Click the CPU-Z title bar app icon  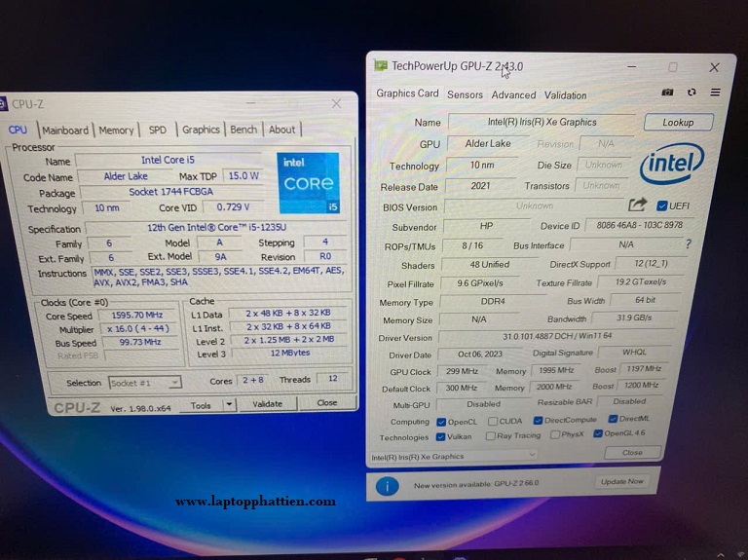point(3,104)
